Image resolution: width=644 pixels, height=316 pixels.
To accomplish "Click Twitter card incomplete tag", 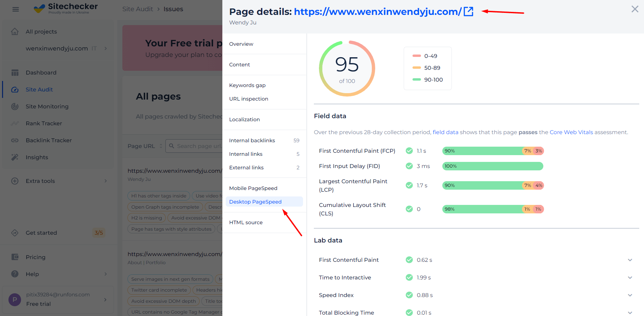I will pyautogui.click(x=159, y=290).
